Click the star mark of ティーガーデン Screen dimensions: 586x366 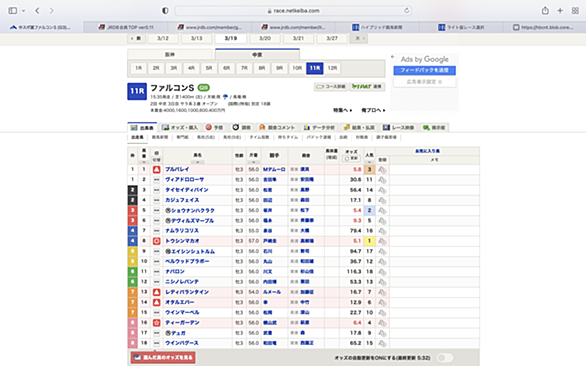pyautogui.click(x=157, y=323)
